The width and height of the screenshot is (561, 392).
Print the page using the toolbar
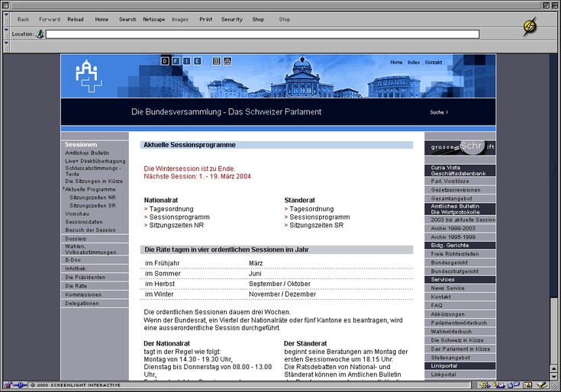206,19
